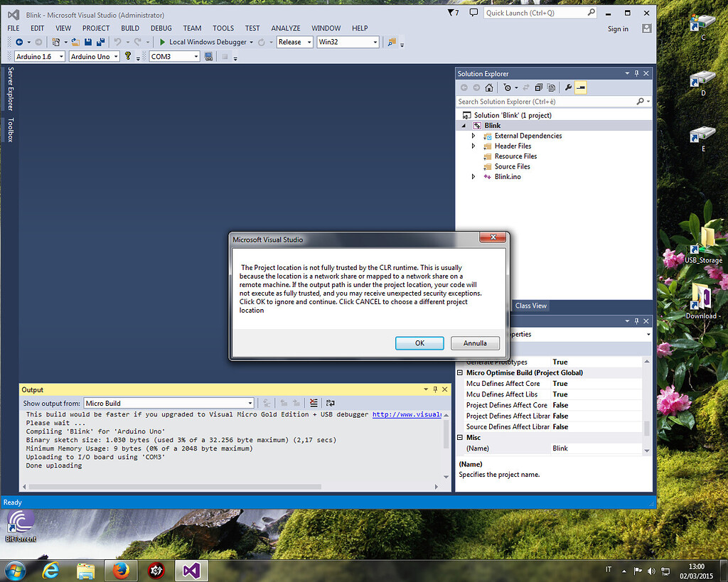
Task: Click the Save All toolbar icon
Action: [100, 42]
